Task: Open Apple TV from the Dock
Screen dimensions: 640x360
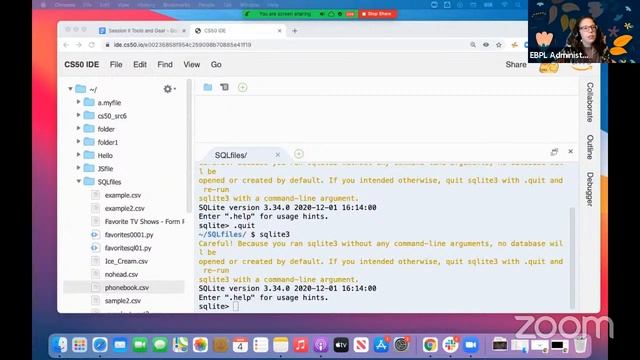Action: 341,345
